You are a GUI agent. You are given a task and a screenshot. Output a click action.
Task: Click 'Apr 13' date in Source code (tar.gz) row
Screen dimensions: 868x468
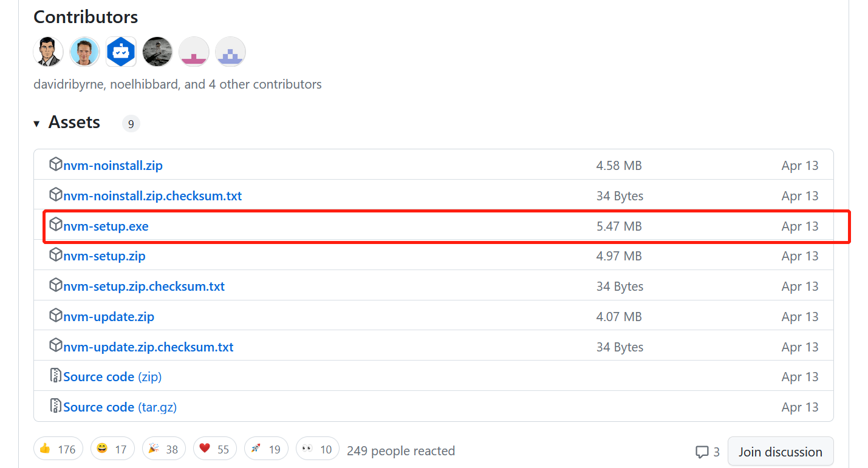pyautogui.click(x=800, y=407)
